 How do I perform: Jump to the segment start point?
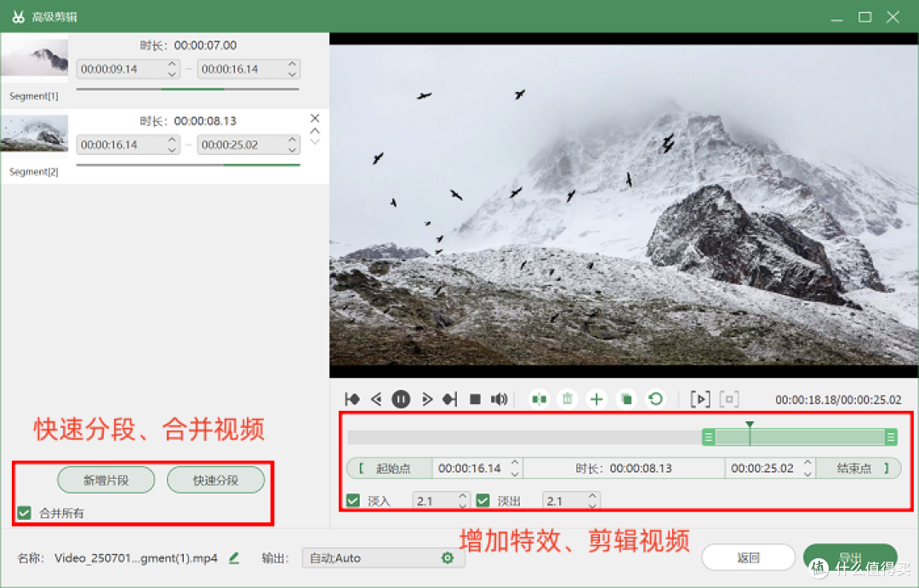coord(352,399)
